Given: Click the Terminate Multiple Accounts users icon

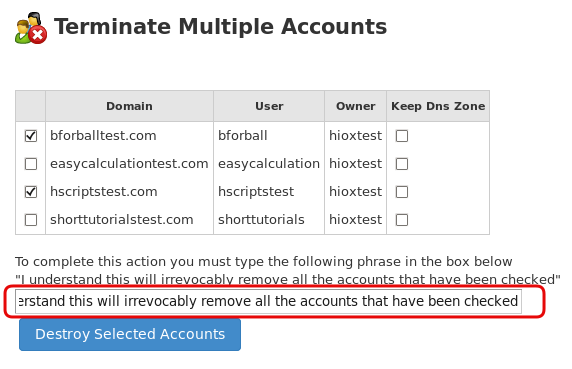Looking at the screenshot, I should (x=31, y=28).
